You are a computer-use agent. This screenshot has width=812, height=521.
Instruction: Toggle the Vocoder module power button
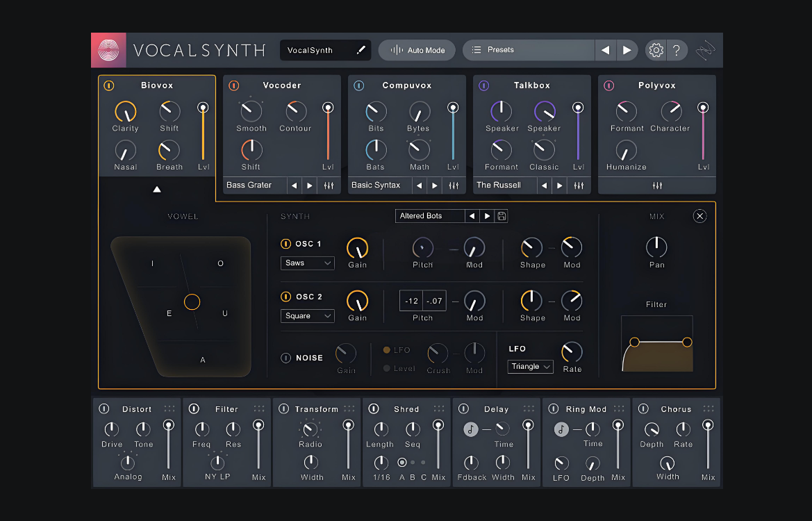click(234, 85)
